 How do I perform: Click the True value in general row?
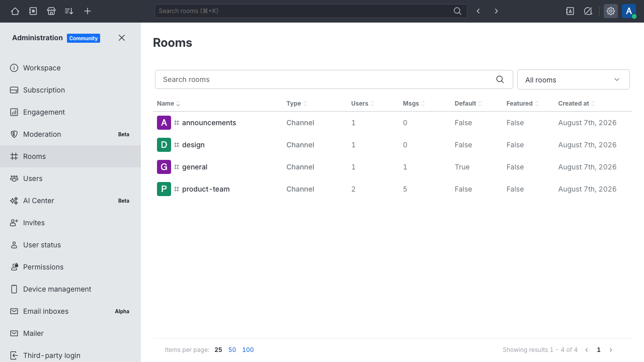pyautogui.click(x=462, y=167)
